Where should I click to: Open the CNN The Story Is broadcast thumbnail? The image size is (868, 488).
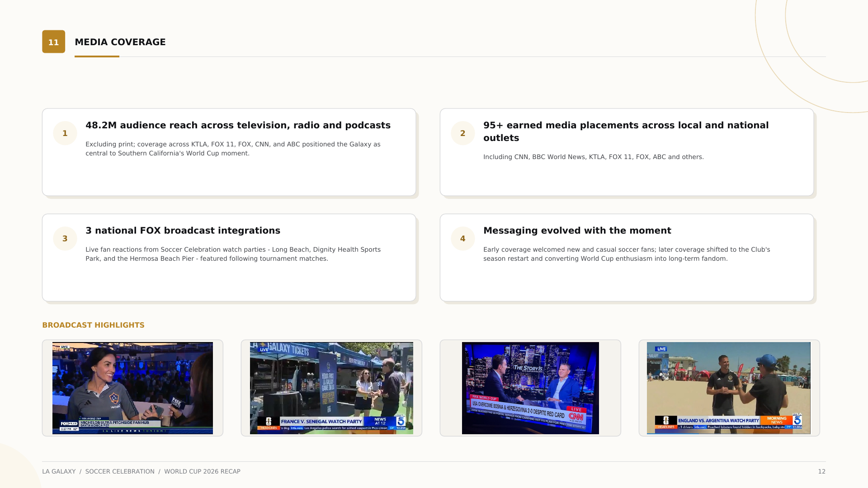click(530, 388)
